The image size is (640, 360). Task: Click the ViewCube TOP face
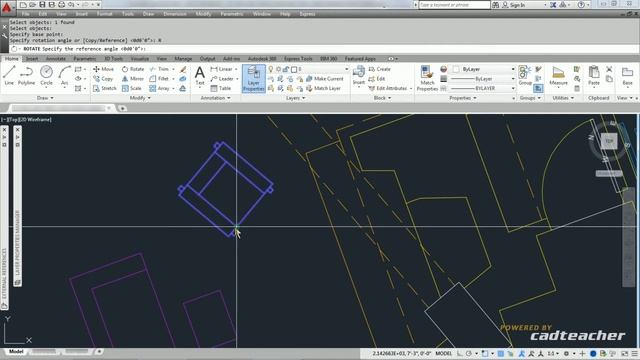click(609, 141)
